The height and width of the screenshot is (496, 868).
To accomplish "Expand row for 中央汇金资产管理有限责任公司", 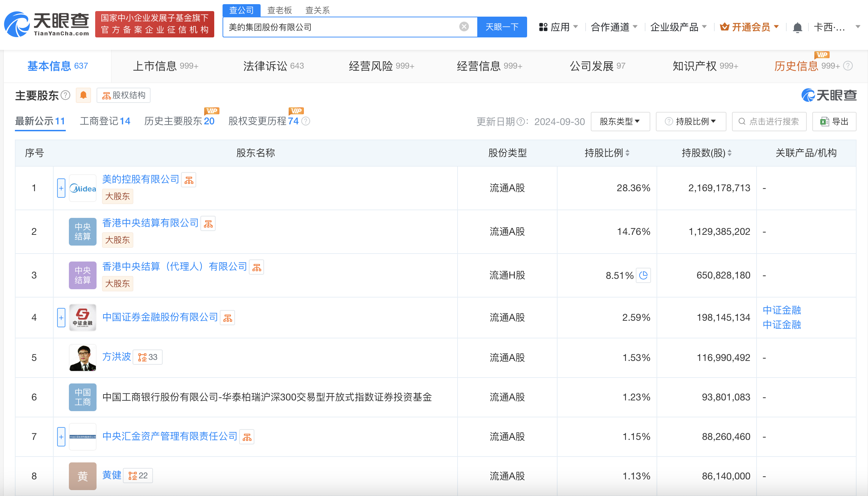I will pos(61,437).
